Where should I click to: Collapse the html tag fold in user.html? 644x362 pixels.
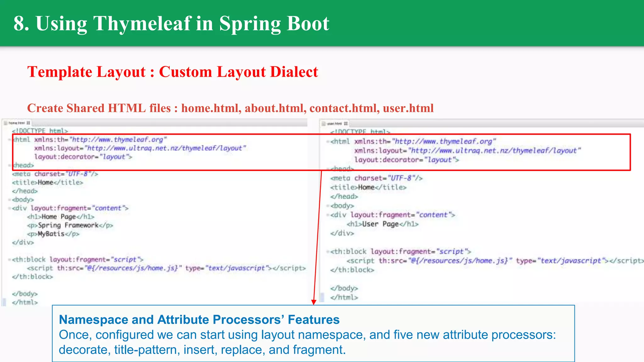pos(328,141)
